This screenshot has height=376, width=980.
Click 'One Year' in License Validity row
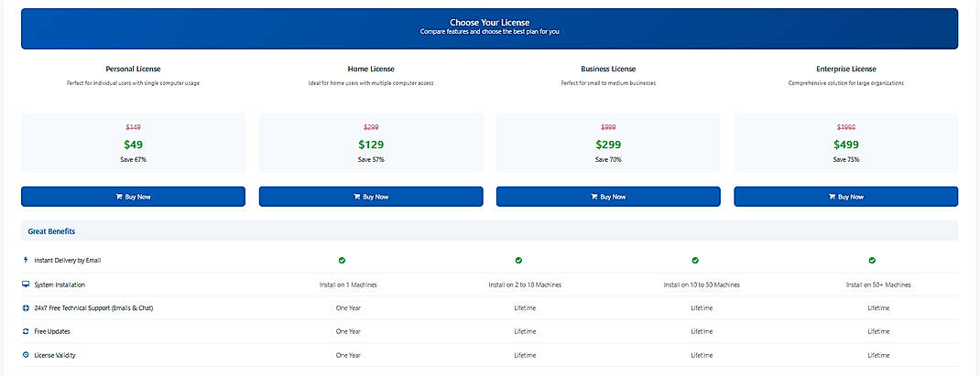tap(348, 355)
